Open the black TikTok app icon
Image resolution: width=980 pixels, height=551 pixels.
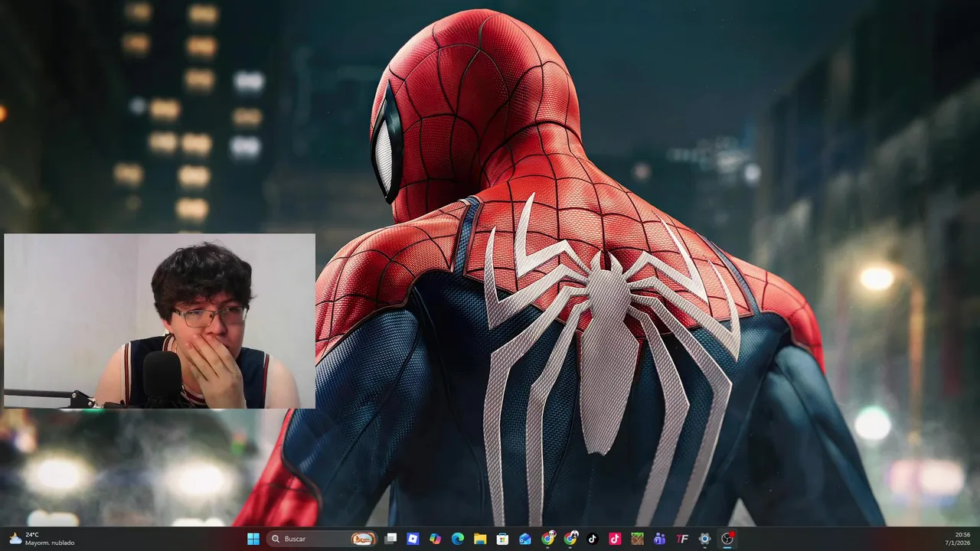click(x=593, y=539)
